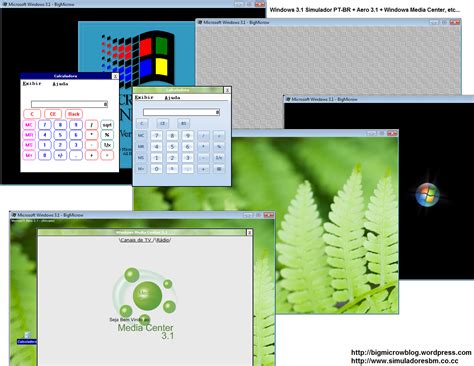This screenshot has height=366, width=474.
Task: Click M+ memory button in white Calculadora
Action: [29, 155]
